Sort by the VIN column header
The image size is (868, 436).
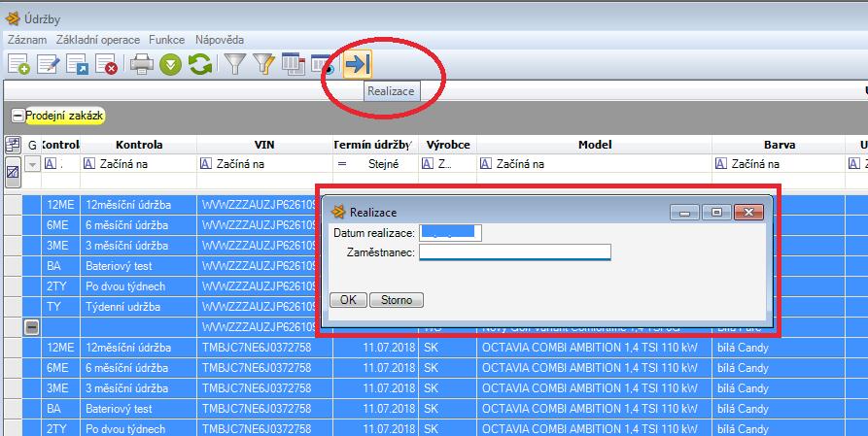(x=264, y=145)
